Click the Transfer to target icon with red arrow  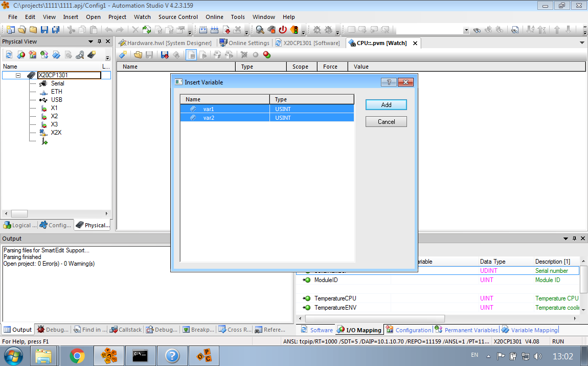coord(226,30)
